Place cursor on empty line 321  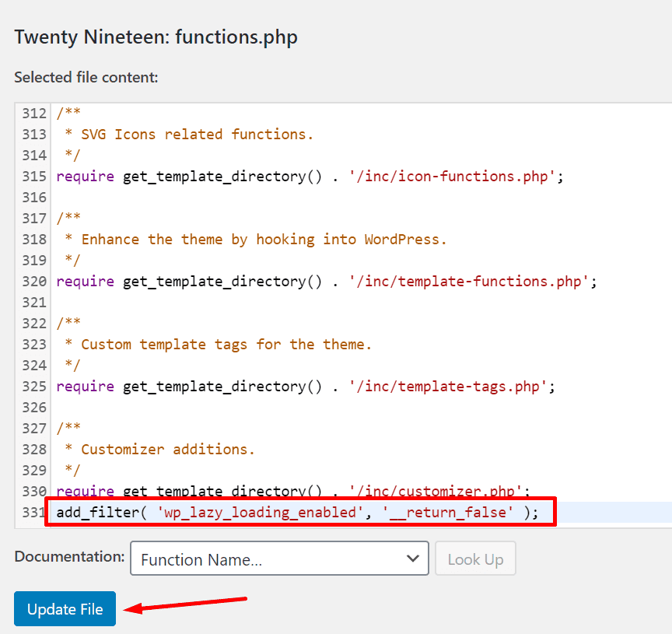point(360,302)
